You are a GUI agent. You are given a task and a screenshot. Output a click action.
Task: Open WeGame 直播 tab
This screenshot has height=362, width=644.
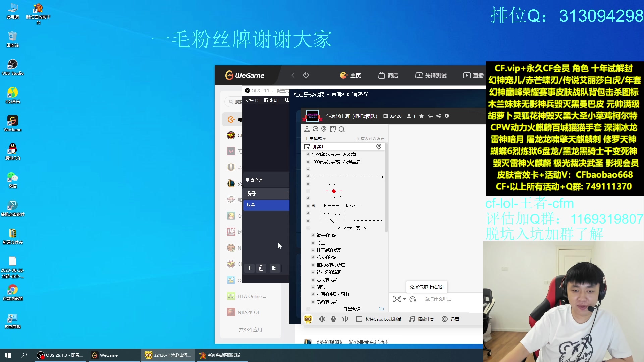(x=473, y=75)
